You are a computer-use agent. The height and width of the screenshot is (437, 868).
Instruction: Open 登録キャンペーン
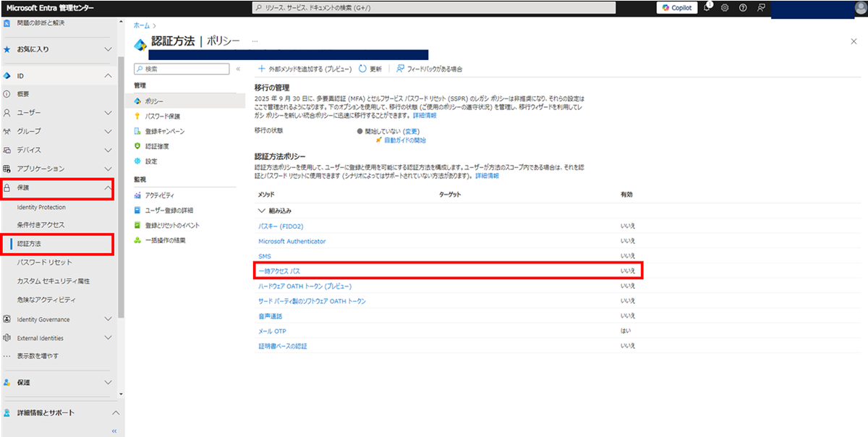(164, 131)
